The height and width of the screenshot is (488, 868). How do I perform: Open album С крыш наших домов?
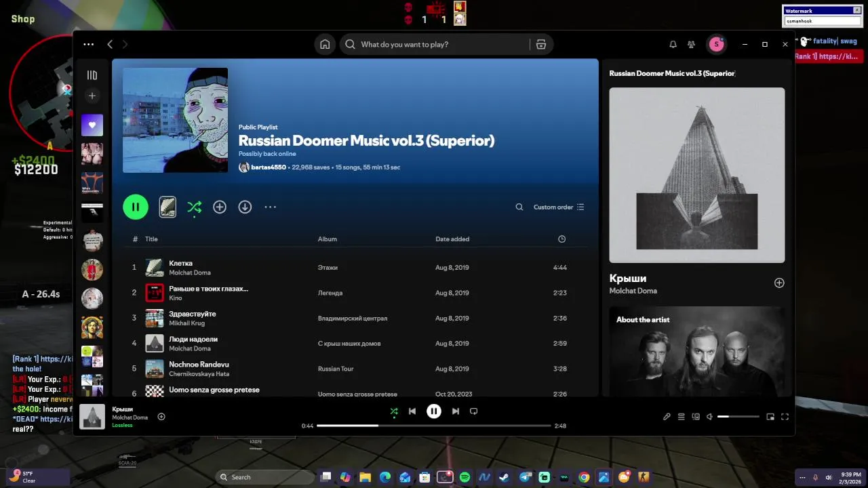(349, 344)
